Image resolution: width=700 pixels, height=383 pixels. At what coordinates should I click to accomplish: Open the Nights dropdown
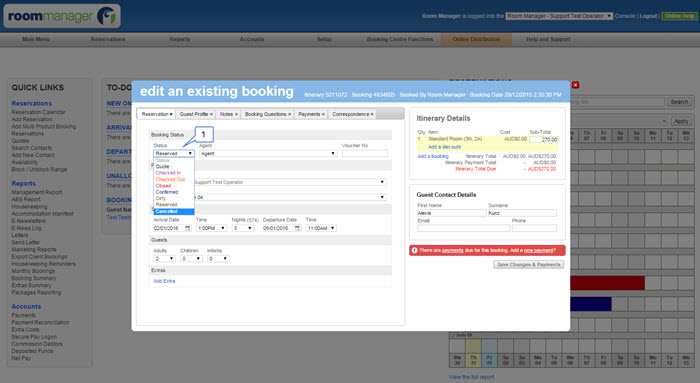[243, 228]
